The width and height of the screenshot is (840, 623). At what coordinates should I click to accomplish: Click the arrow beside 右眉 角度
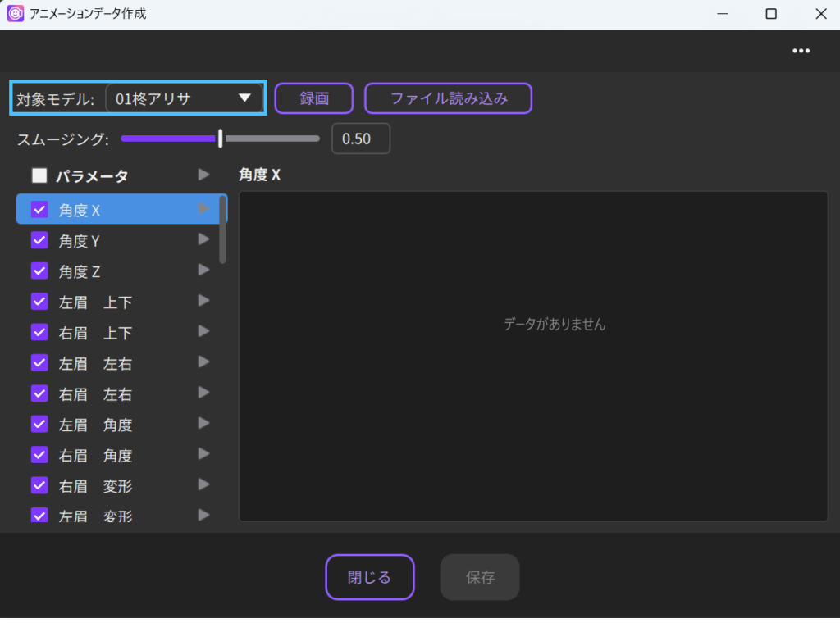[x=204, y=454]
